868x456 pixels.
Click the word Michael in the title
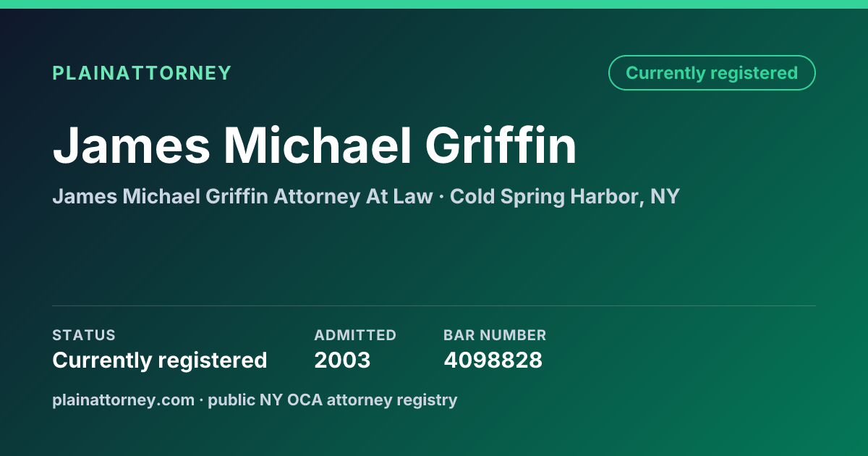pyautogui.click(x=317, y=145)
